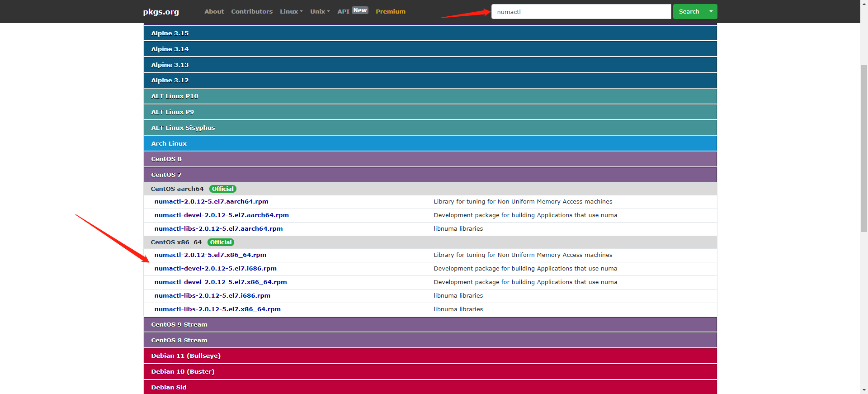Open numactl-2.0.12-5.el7.x86_64.rpm package
The image size is (868, 394).
point(210,255)
